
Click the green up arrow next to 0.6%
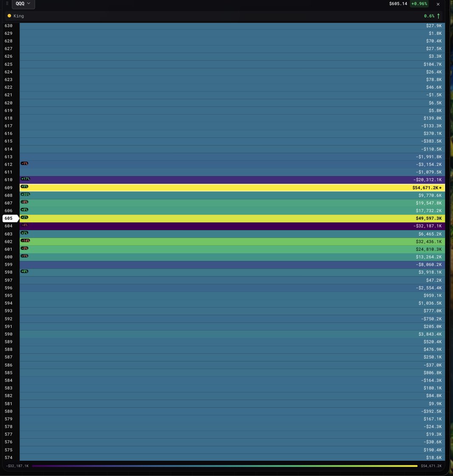coord(439,16)
